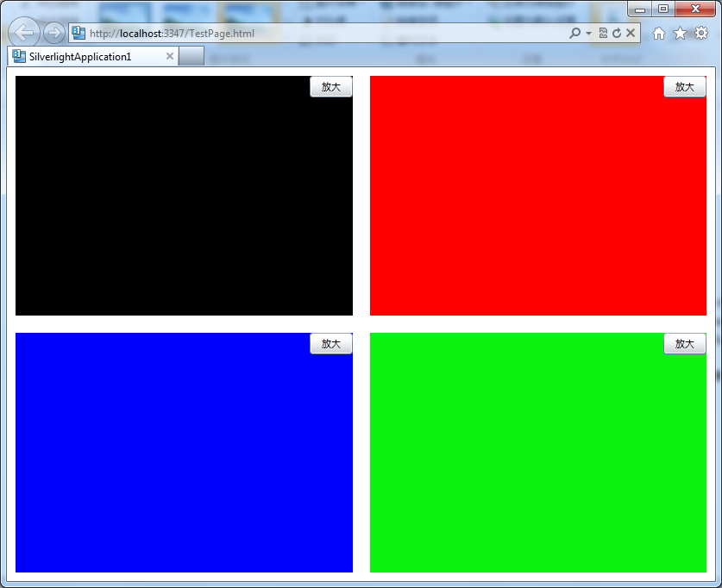
Task: Click 放大 button on the green panel
Action: tap(685, 344)
